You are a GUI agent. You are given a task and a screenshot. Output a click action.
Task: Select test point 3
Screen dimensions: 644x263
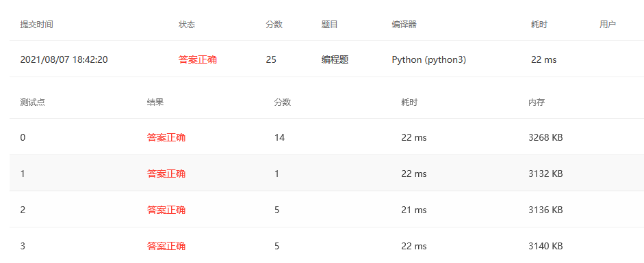click(x=23, y=246)
